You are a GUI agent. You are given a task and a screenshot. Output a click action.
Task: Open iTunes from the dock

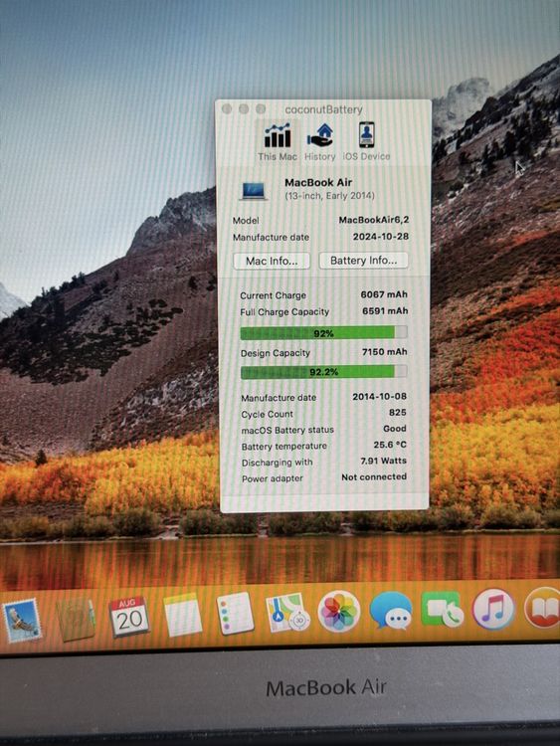(494, 609)
